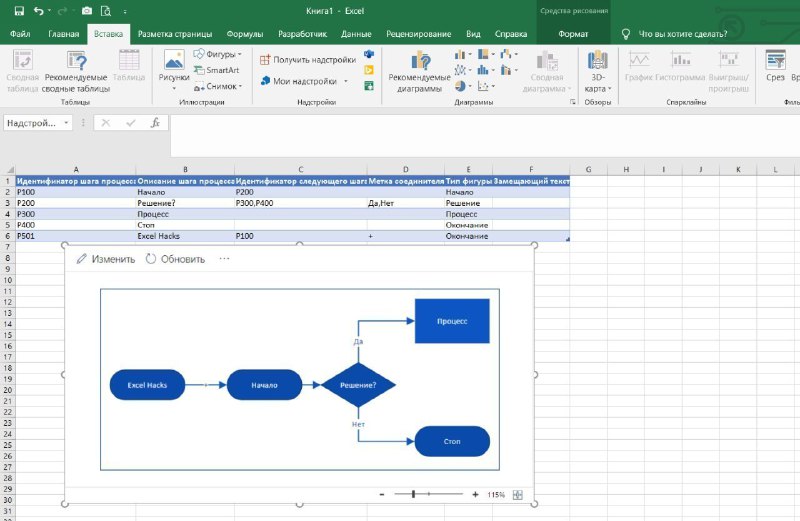Screen dimensions: 800x521
Task: Save the workbook from Quick Access toolbar
Action: [x=19, y=11]
